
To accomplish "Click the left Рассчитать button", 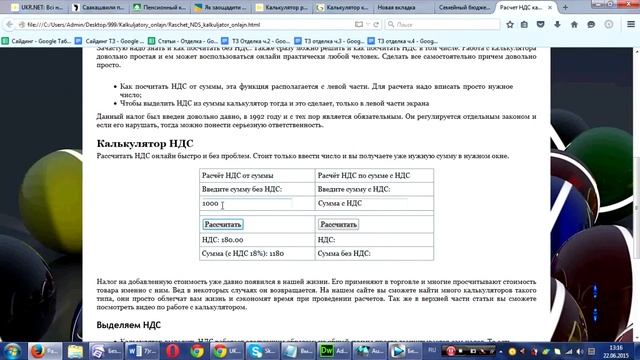I will [x=223, y=224].
